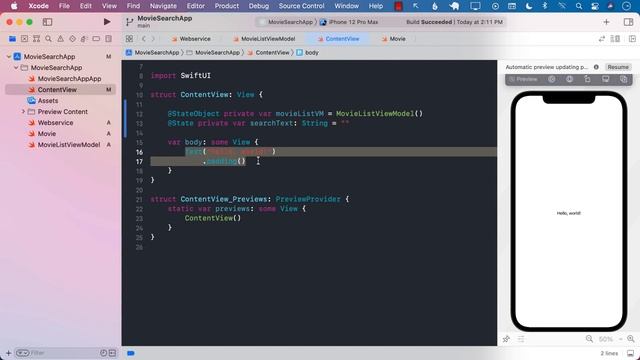Select Movie file in navigator
This screenshot has width=640, height=360.
tap(42, 134)
